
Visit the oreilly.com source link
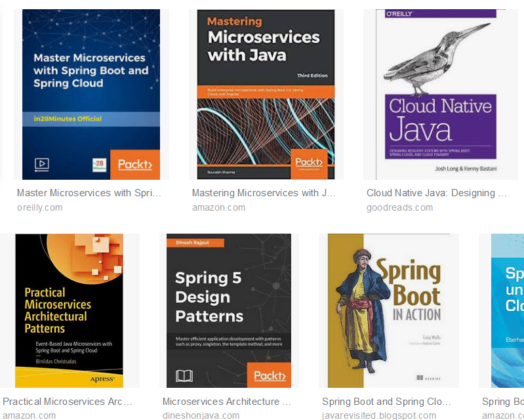(40, 207)
